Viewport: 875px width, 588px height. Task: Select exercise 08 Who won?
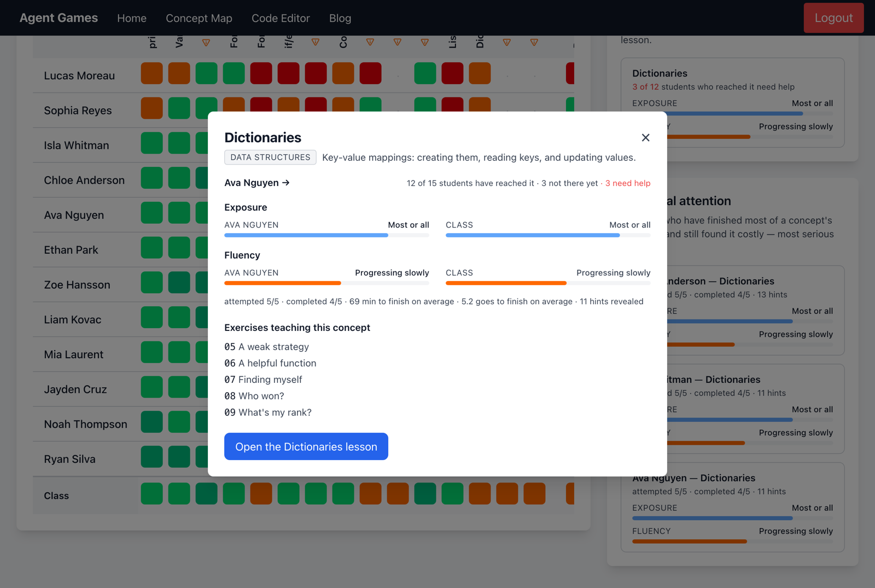(254, 396)
